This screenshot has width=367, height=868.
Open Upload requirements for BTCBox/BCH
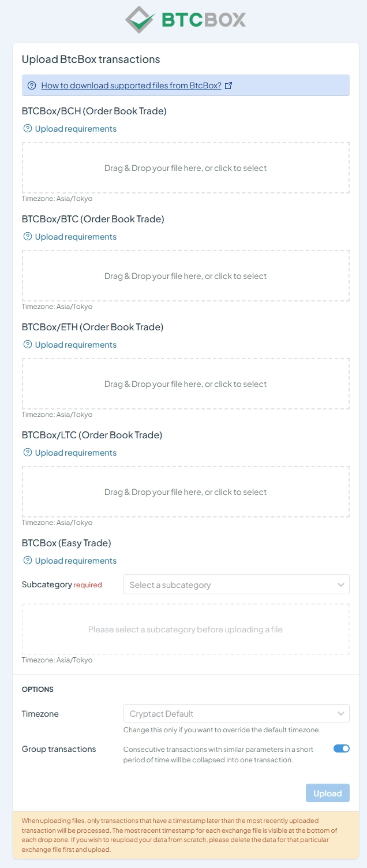[76, 129]
